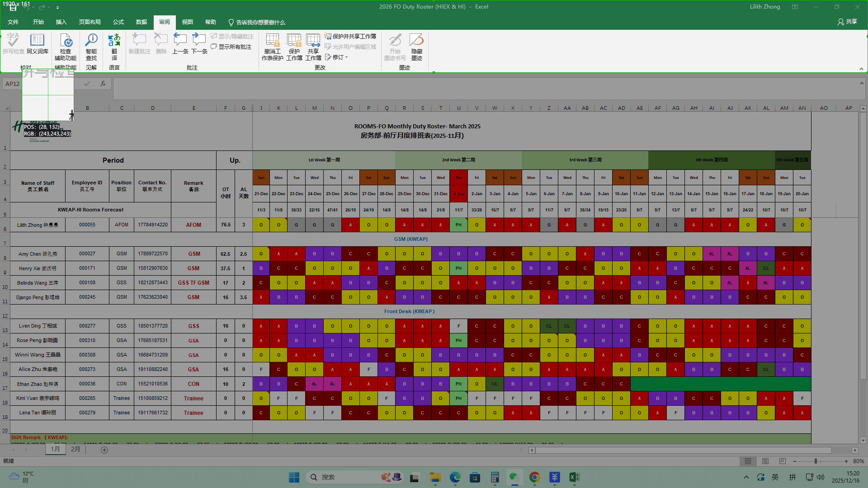
Task: Toggle Show All Comments (显示所有批注)
Action: tap(231, 47)
